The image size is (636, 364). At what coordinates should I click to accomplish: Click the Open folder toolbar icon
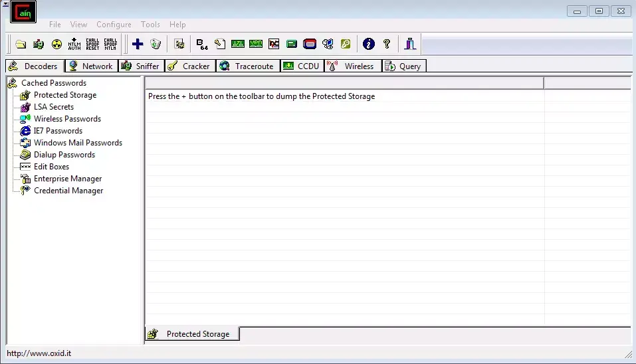pyautogui.click(x=21, y=45)
